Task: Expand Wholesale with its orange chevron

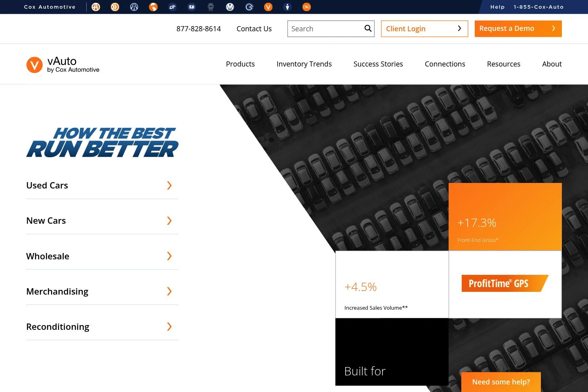Action: 169,256
